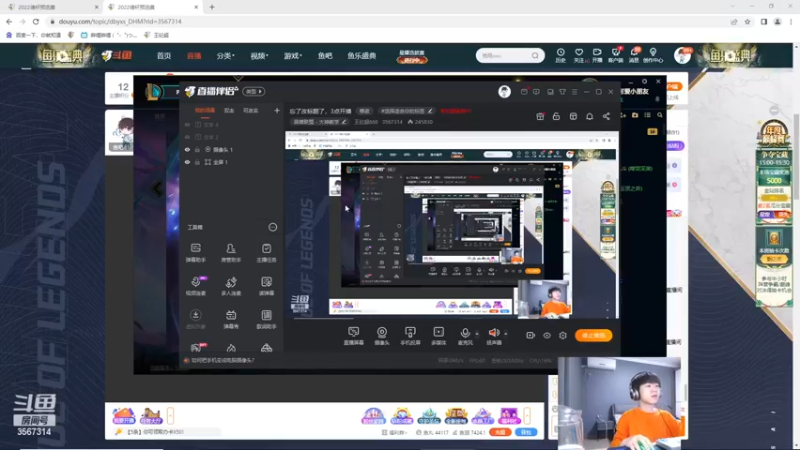Open the 房管助手 tool
Viewport: 800px width, 450px height.
[x=231, y=253]
